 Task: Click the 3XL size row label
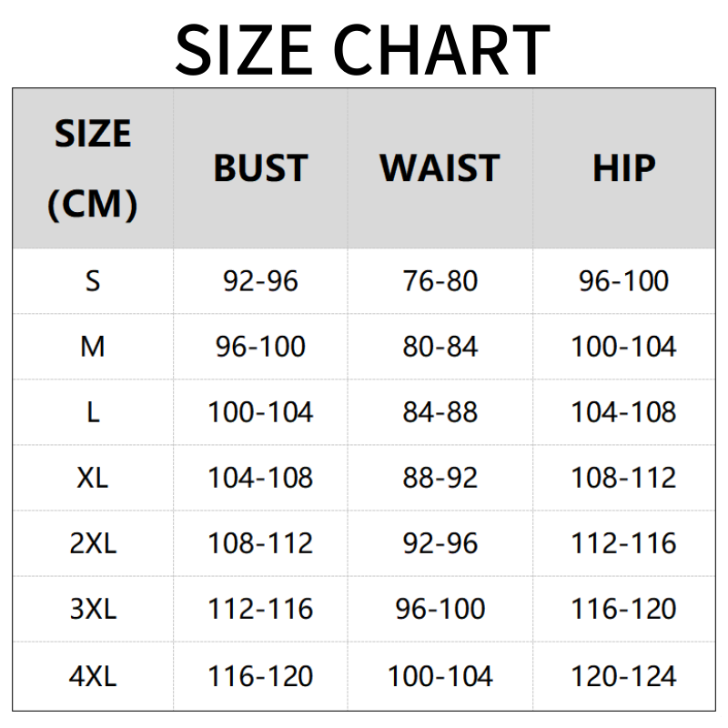(93, 609)
